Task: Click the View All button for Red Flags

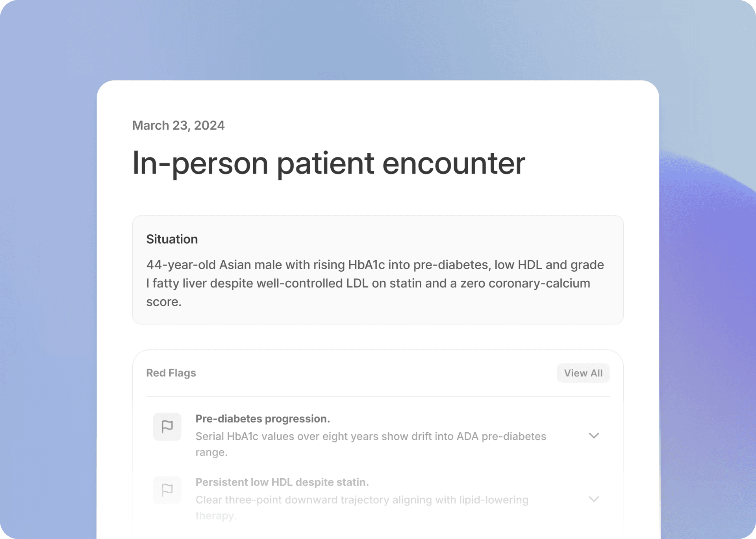Action: click(583, 373)
